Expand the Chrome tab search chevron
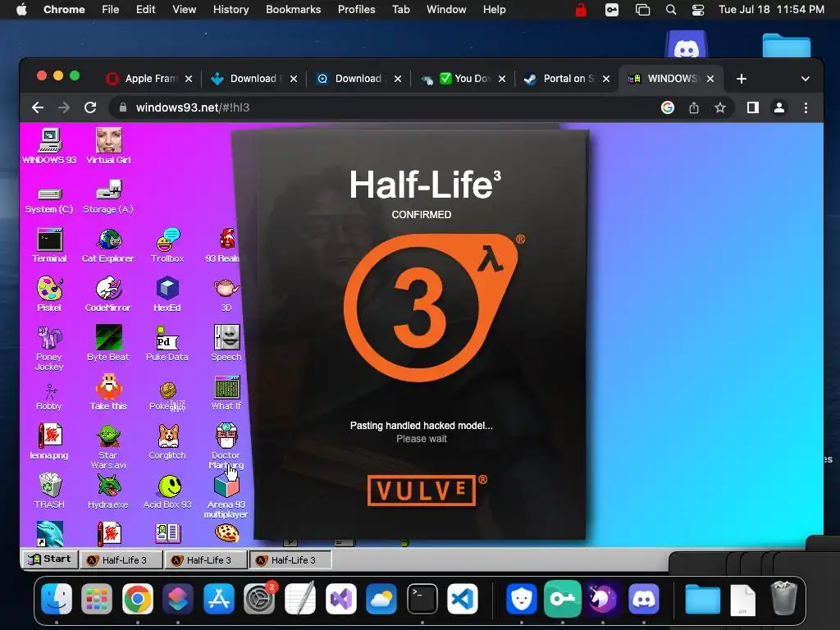This screenshot has width=840, height=630. [x=806, y=79]
